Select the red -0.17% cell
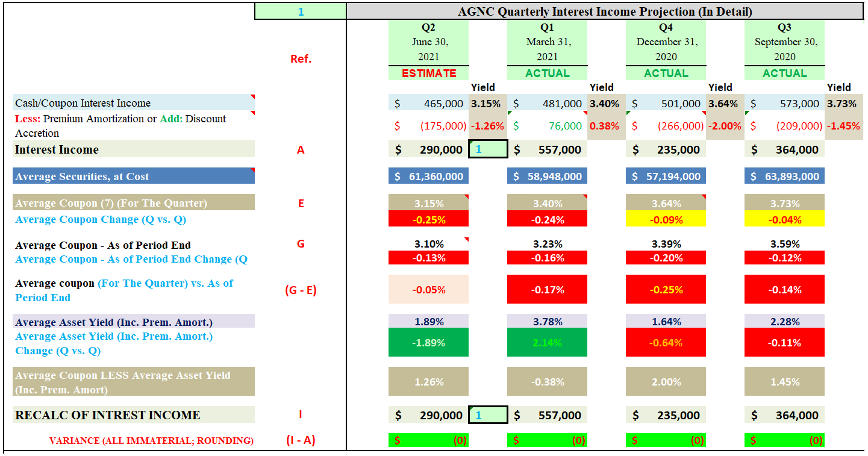Image resolution: width=868 pixels, height=456 pixels. point(547,289)
